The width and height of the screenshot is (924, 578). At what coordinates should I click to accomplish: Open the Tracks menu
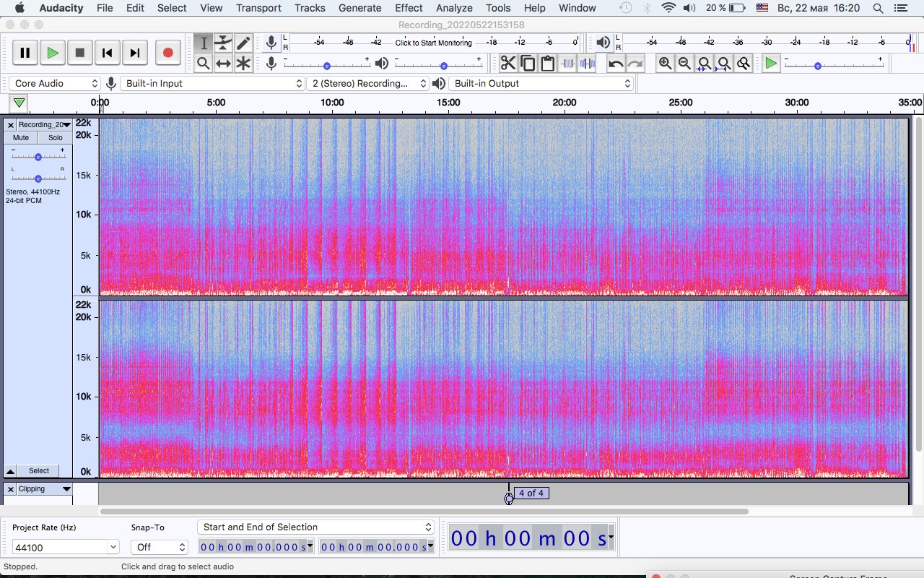pyautogui.click(x=310, y=8)
